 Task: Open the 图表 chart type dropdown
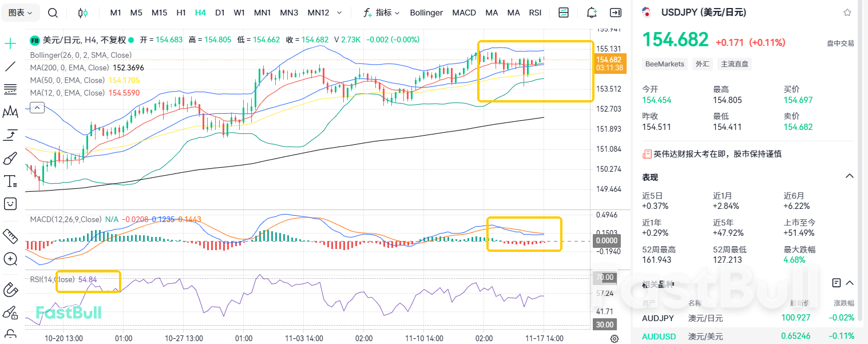click(21, 12)
